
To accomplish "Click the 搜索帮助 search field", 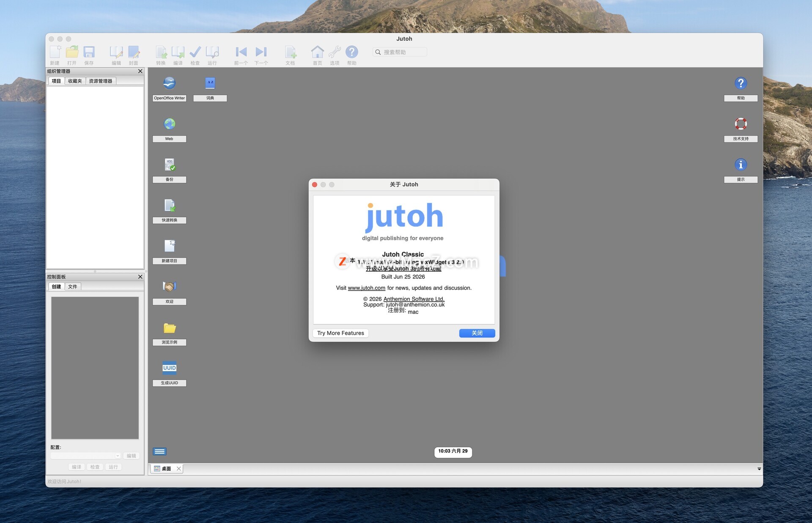I will tap(400, 52).
